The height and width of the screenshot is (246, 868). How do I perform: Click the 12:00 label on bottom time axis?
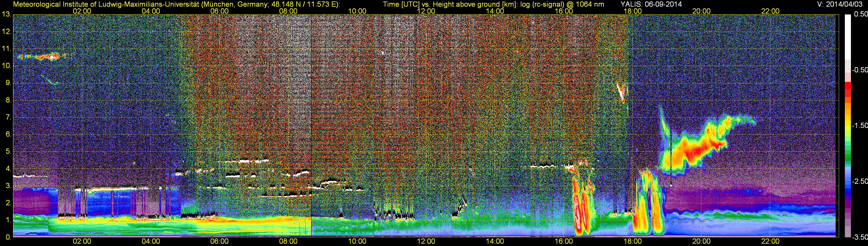pos(426,241)
